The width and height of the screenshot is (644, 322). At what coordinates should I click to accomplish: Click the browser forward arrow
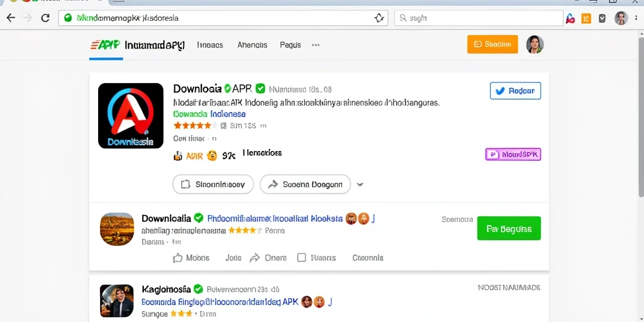(x=28, y=18)
